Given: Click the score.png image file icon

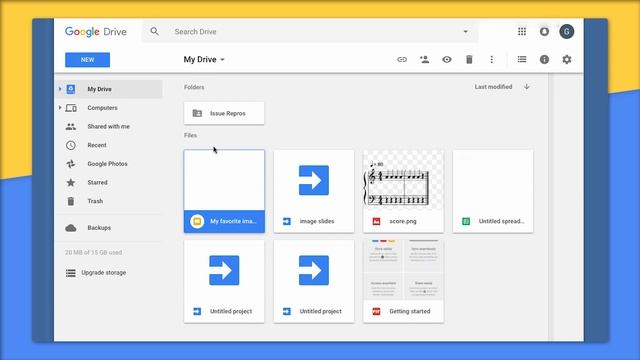Looking at the screenshot, I should [x=376, y=221].
